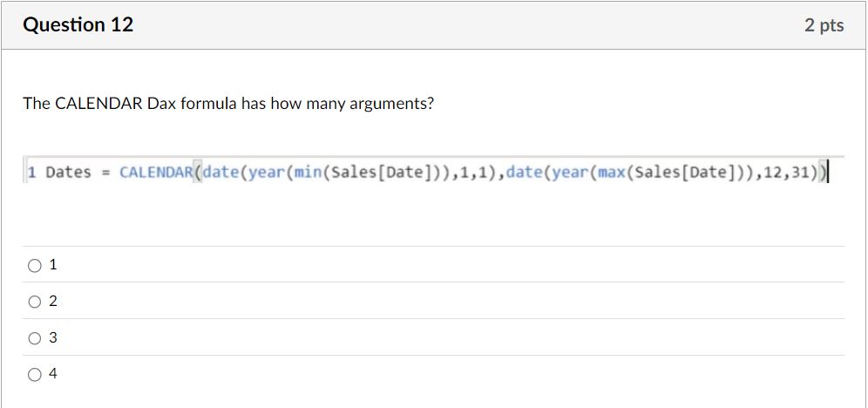Click the Question 12 heading
Viewport: 868px width, 408px height.
click(78, 25)
